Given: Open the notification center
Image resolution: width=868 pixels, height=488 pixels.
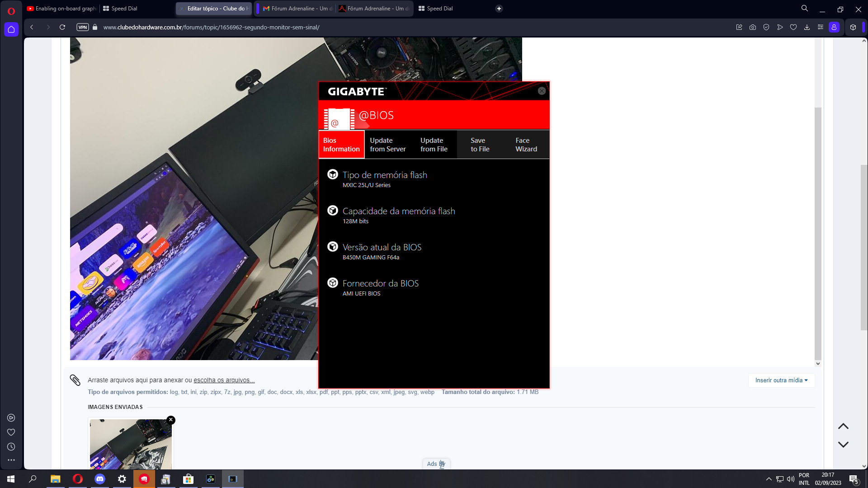Looking at the screenshot, I should pos(854,479).
